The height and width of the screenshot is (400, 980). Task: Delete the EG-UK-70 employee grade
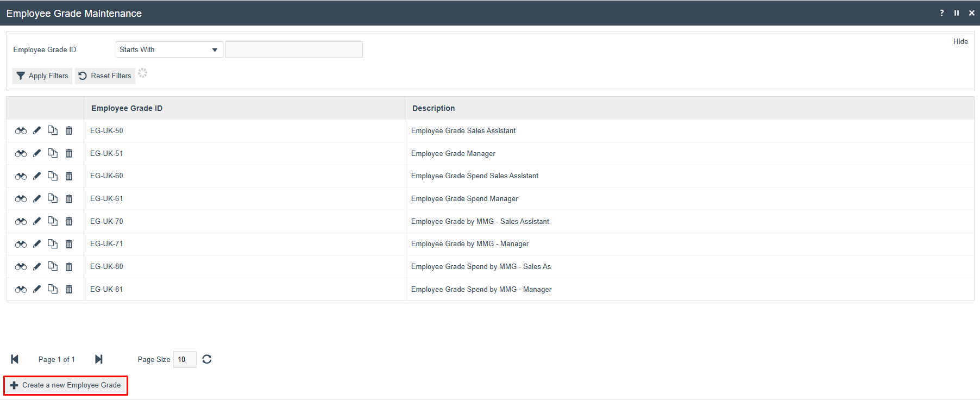[69, 221]
